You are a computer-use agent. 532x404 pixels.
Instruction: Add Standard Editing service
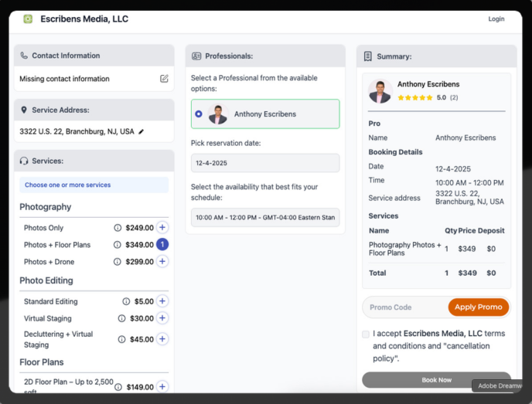click(162, 301)
